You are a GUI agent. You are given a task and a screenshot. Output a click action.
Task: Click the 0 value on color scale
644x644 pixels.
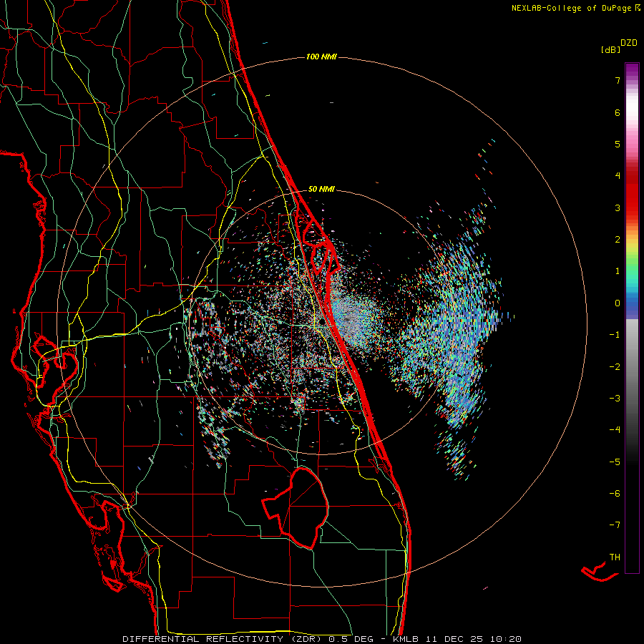(x=618, y=303)
